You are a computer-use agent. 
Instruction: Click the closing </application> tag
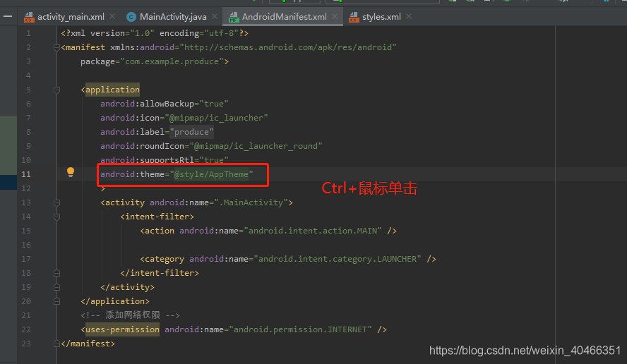[x=115, y=301]
